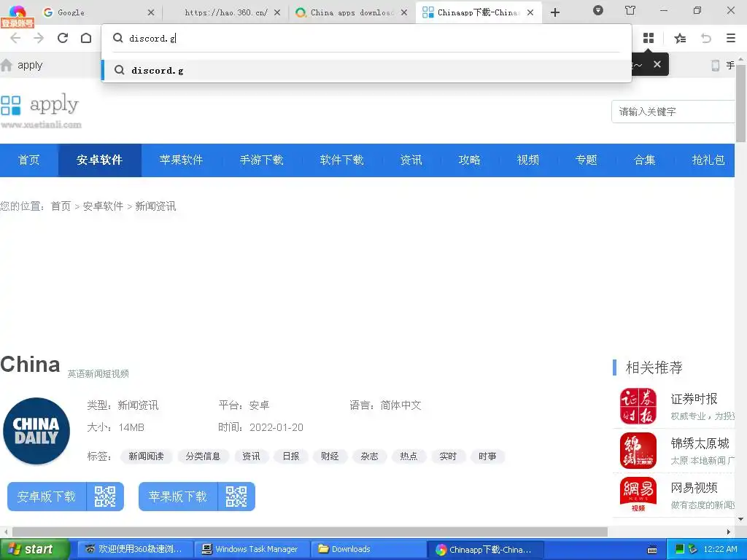
Task: Open 专题 navigation item
Action: (x=586, y=160)
